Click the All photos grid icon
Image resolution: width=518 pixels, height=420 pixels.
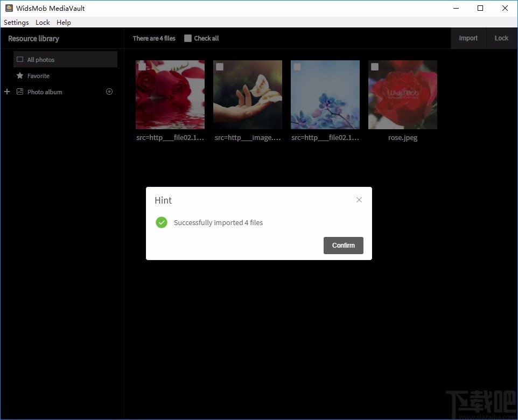[19, 59]
